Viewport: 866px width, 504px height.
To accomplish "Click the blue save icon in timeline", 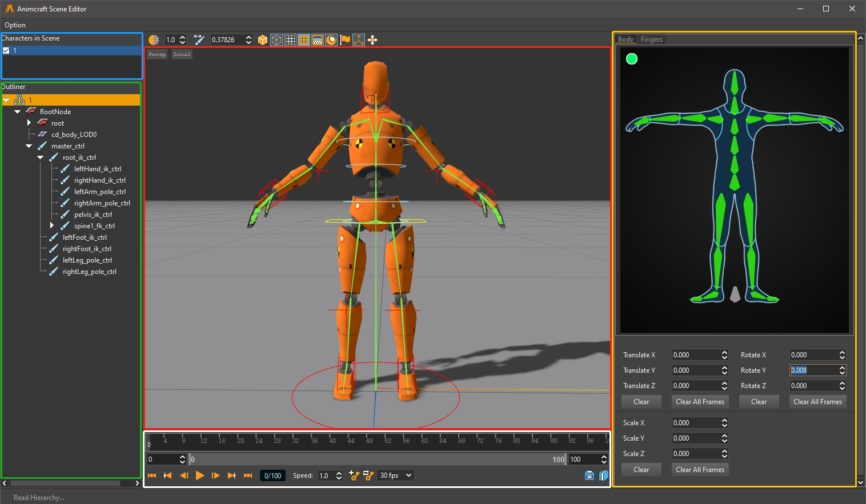I will [590, 475].
